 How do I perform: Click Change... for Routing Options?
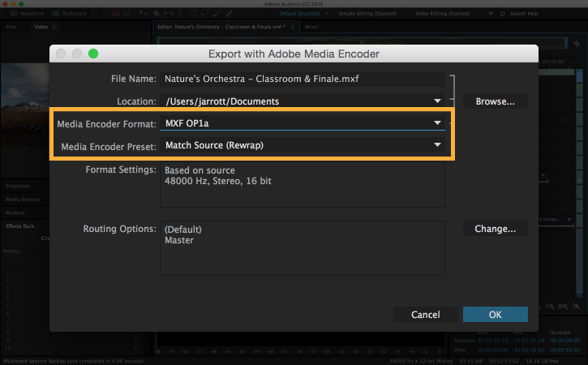tap(495, 229)
